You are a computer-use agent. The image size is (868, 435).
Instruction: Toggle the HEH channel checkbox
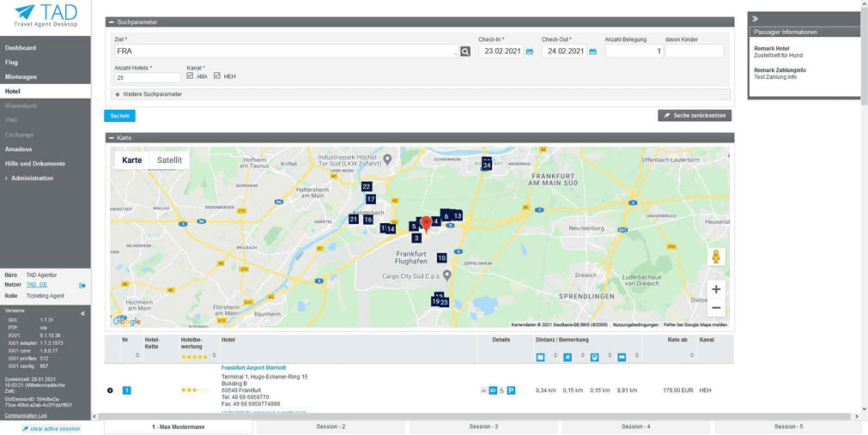[x=217, y=76]
